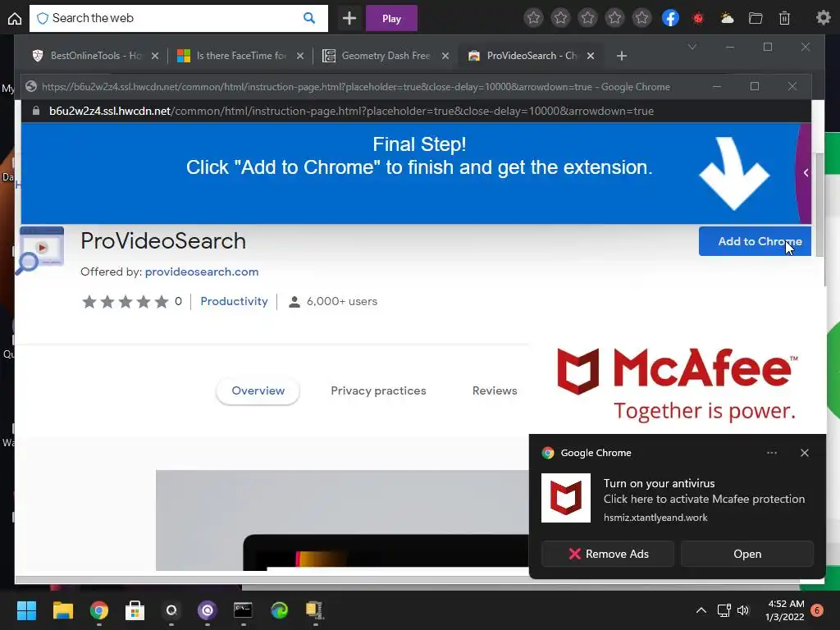
Task: Click the popup window vertical scrollbar
Action: [819, 204]
